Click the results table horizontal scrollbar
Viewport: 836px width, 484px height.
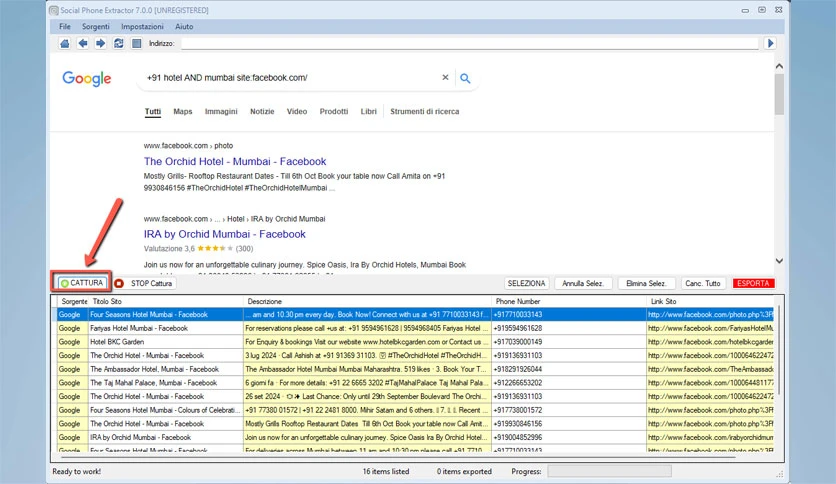tap(397, 456)
